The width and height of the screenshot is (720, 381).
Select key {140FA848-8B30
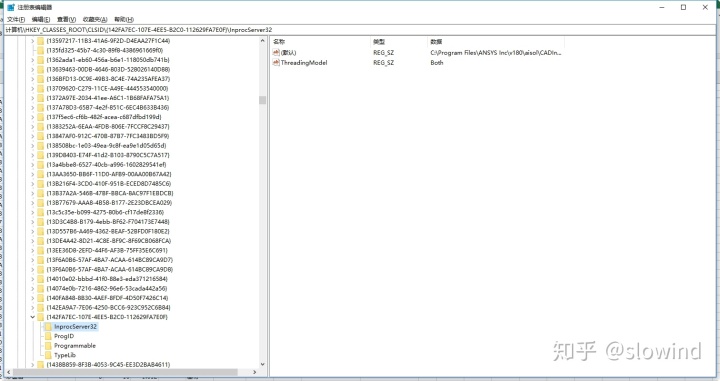tap(107, 298)
